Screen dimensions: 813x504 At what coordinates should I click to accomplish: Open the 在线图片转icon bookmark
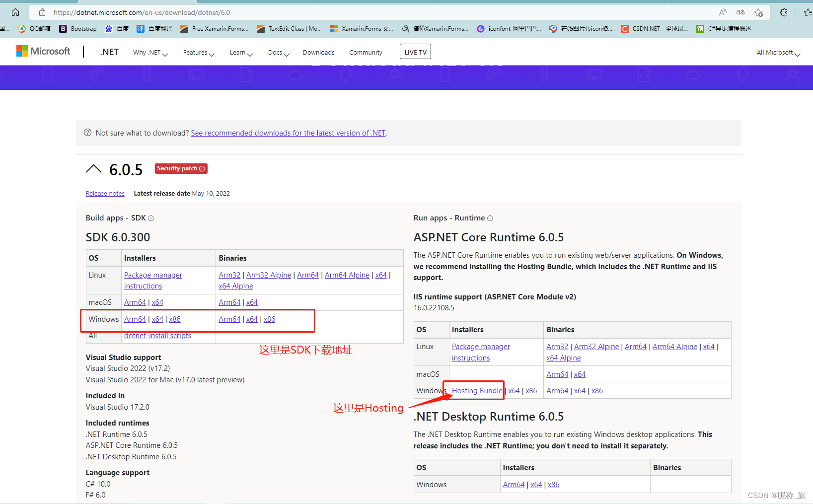click(x=581, y=29)
